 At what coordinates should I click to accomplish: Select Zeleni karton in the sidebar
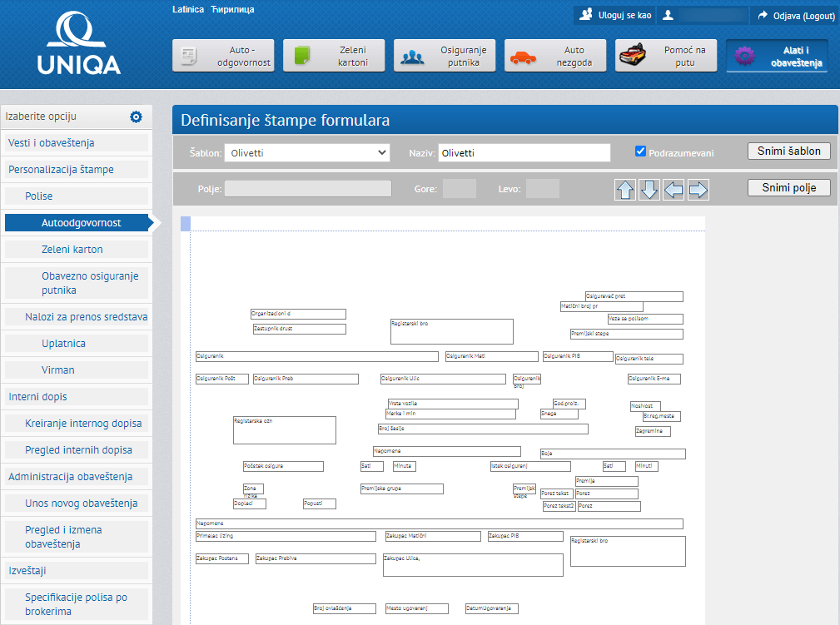point(72,250)
